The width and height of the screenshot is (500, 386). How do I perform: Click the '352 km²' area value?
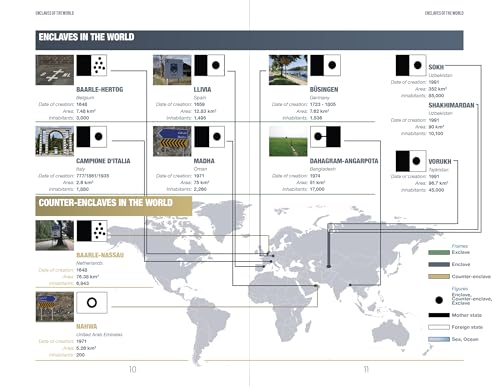point(438,89)
